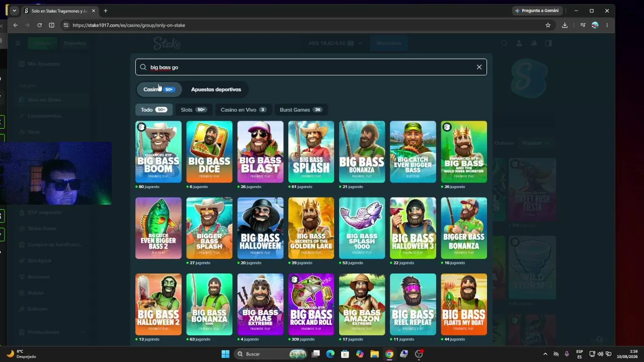Screen dimensions: 644x362
Task: Select the Casino search category tab
Action: pyautogui.click(x=159, y=89)
